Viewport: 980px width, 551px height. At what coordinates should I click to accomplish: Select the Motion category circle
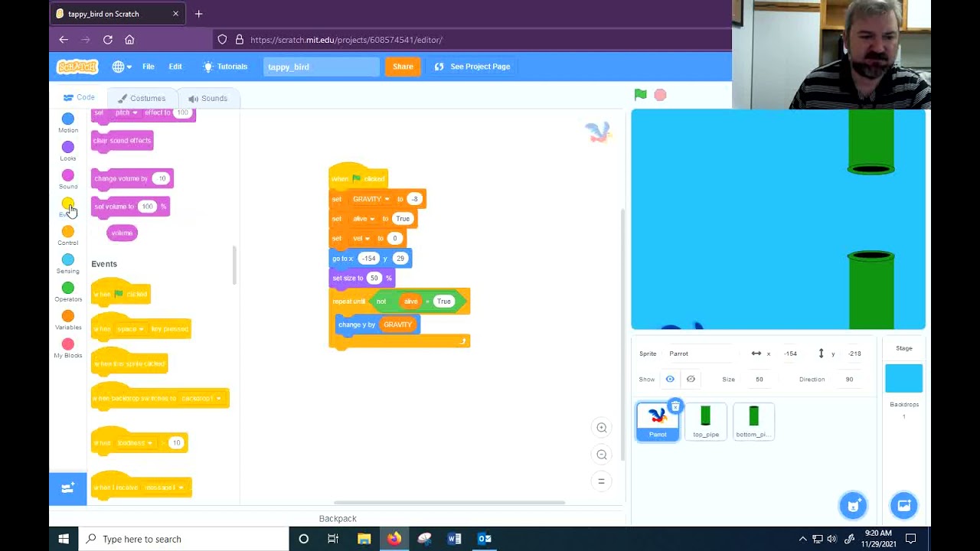(68, 119)
